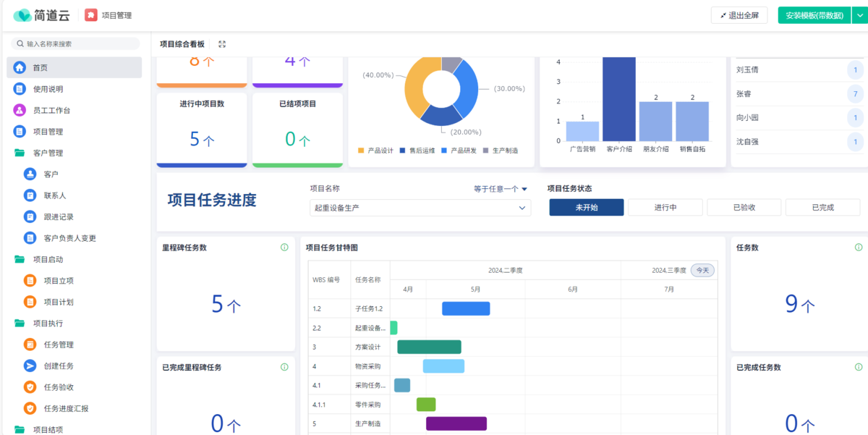Select the 已完成 task status filter
The height and width of the screenshot is (435, 868).
tap(822, 208)
